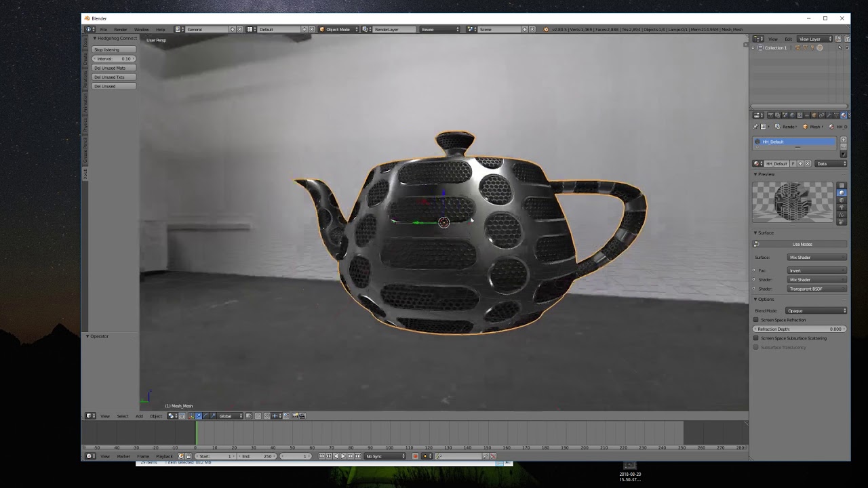The image size is (868, 488).
Task: Open the viewport Object menu
Action: [x=156, y=416]
